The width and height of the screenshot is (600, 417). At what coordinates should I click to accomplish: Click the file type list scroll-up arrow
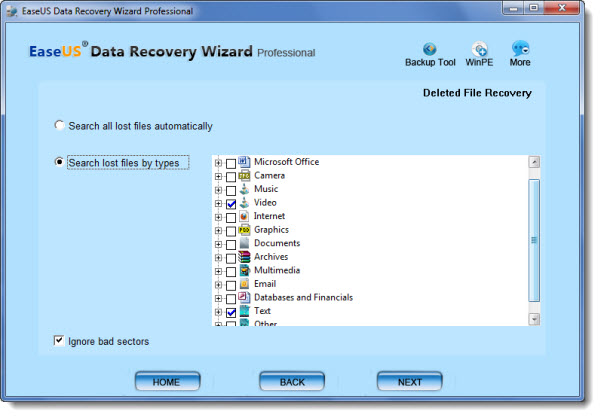click(534, 162)
